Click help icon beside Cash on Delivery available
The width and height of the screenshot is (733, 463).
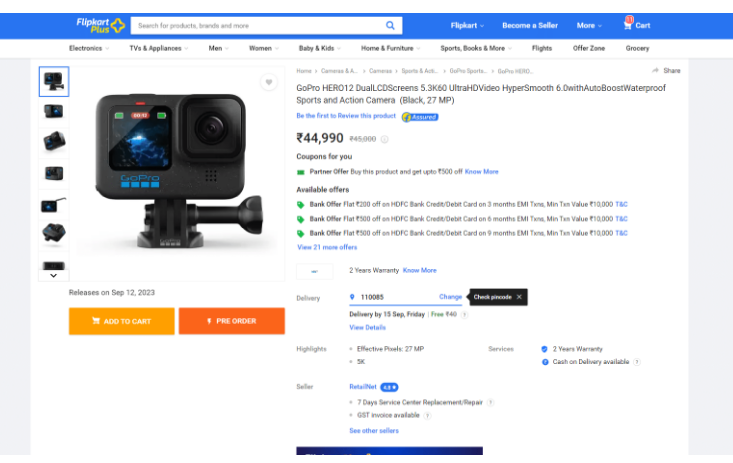(636, 362)
